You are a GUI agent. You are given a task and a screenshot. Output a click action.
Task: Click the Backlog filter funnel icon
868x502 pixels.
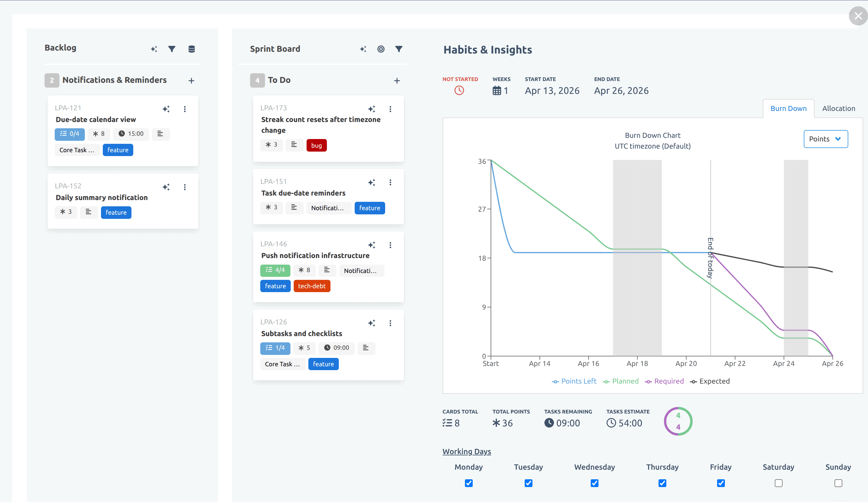coord(172,49)
